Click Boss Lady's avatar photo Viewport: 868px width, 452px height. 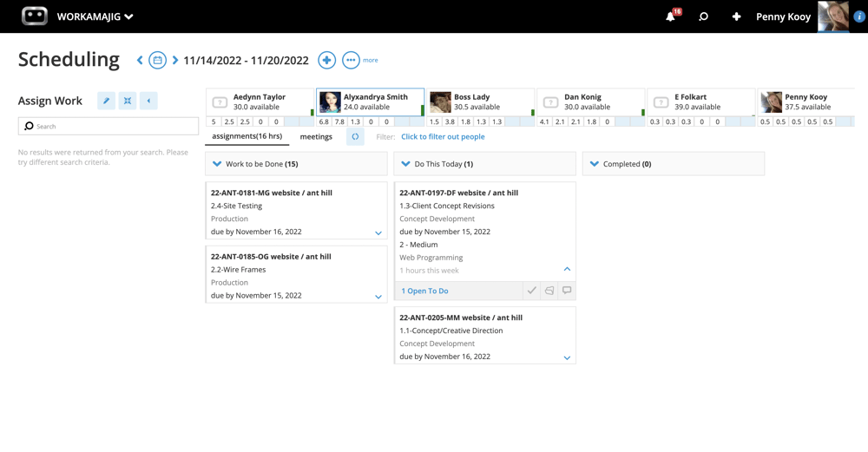point(440,102)
